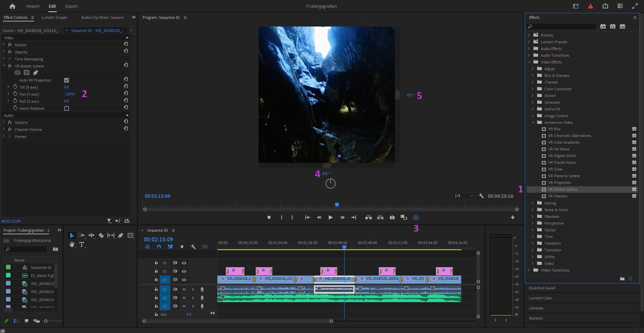
Task: Click Play in program monitor
Action: tap(330, 218)
